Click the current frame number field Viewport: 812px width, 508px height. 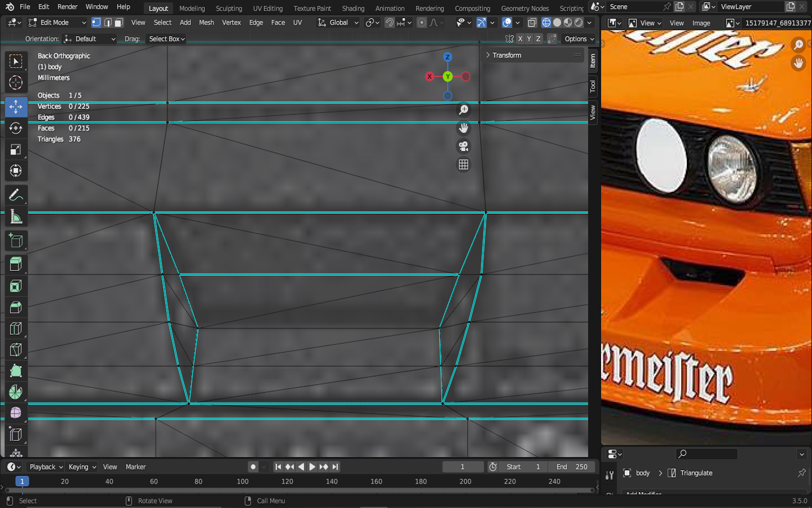pyautogui.click(x=462, y=467)
